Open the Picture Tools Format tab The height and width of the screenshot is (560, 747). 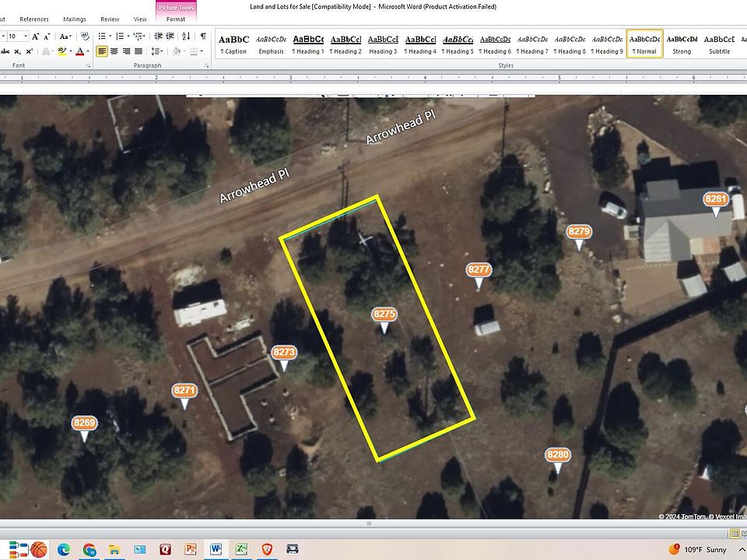pyautogui.click(x=176, y=19)
